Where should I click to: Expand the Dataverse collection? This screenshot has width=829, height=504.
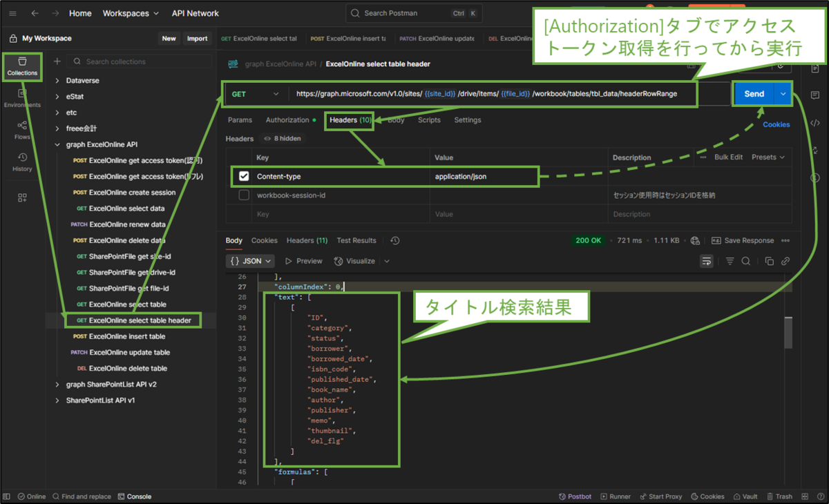coord(57,81)
